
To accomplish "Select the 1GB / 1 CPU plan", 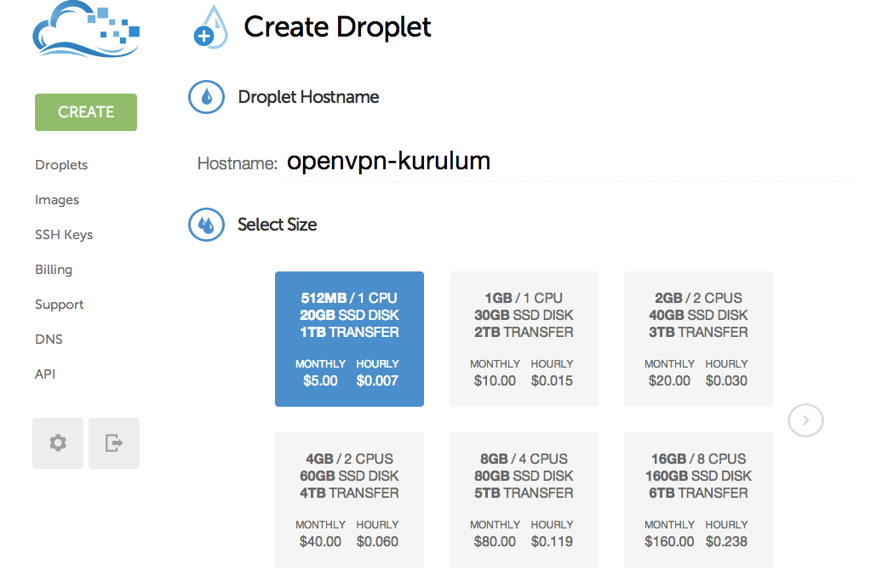I will (x=524, y=340).
